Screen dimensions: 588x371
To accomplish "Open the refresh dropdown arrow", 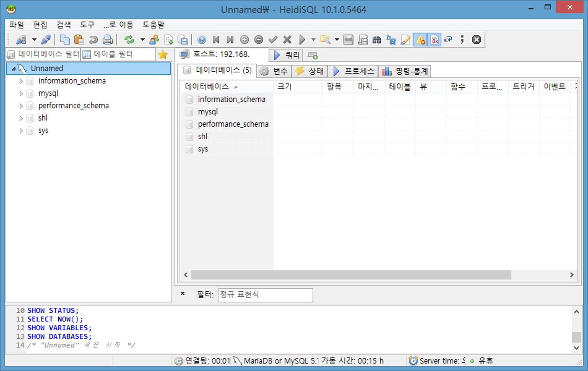I will click(142, 40).
